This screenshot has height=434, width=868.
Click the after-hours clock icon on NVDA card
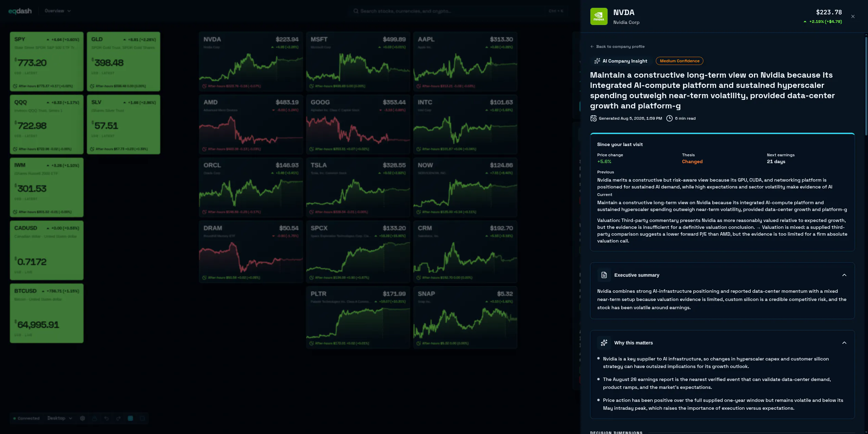[204, 86]
